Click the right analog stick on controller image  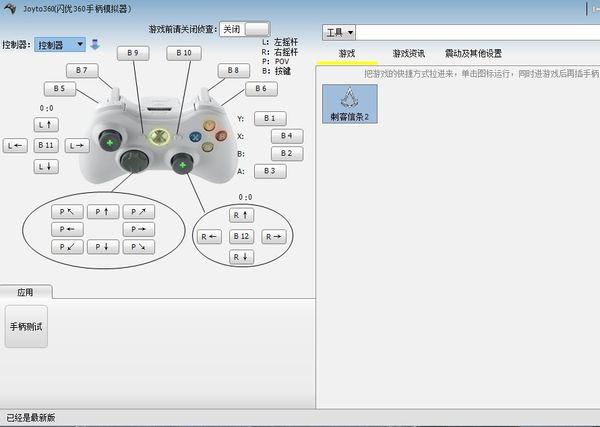coord(182,164)
